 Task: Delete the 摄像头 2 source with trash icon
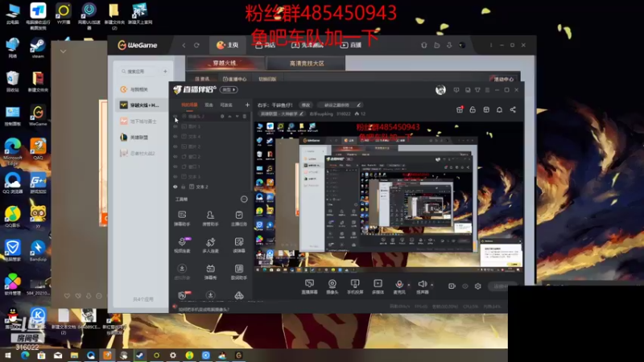245,117
